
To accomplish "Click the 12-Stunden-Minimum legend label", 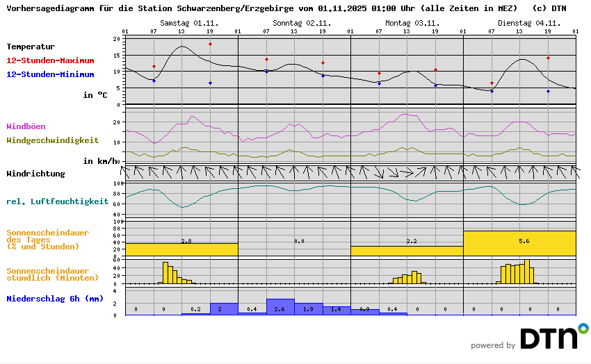I will (49, 74).
